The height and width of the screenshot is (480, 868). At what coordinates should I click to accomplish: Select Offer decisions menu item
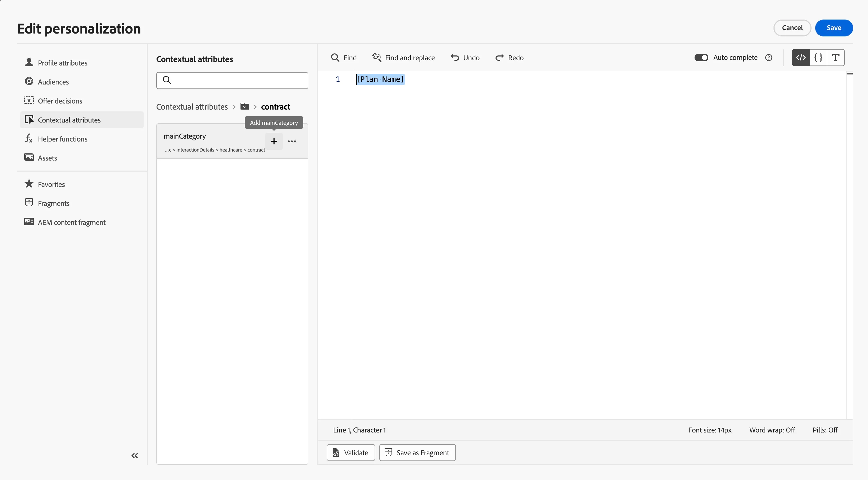coord(60,101)
